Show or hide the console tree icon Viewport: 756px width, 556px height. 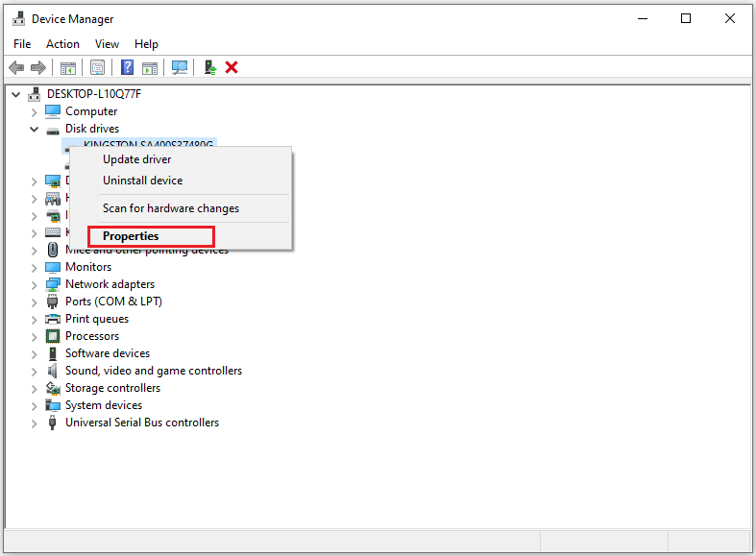pyautogui.click(x=68, y=68)
